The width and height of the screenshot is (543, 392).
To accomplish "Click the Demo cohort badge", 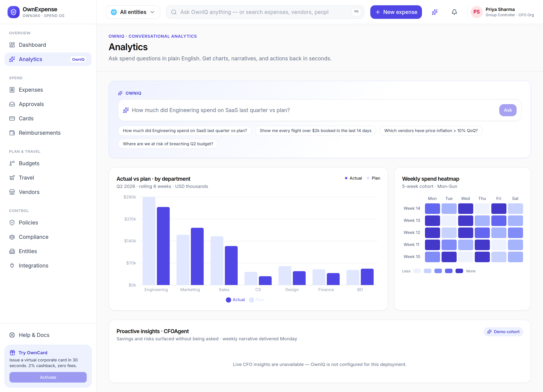I will coord(503,332).
